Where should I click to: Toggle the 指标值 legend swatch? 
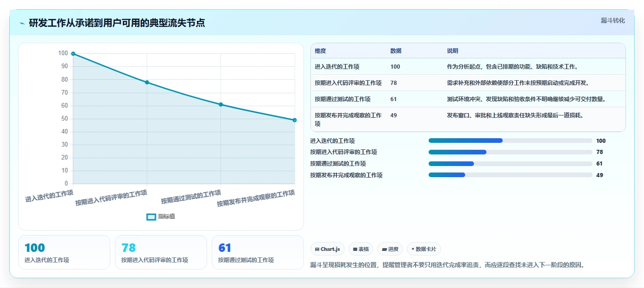[151, 217]
